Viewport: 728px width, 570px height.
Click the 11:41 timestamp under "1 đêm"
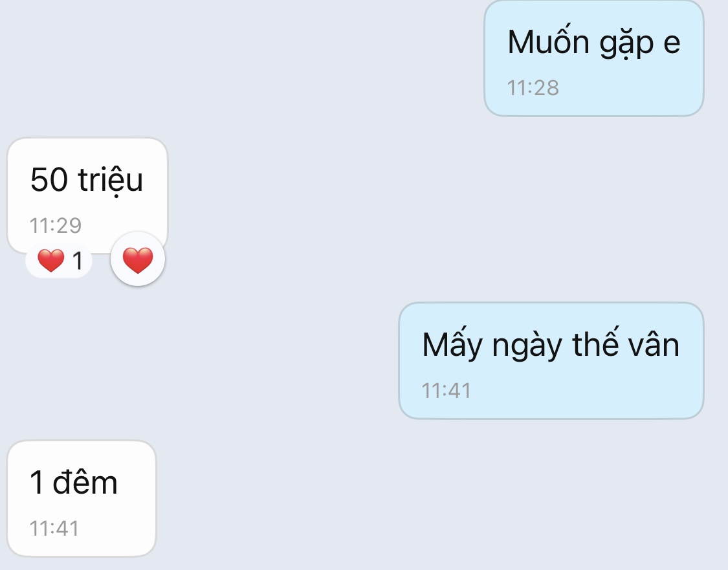coord(54,528)
